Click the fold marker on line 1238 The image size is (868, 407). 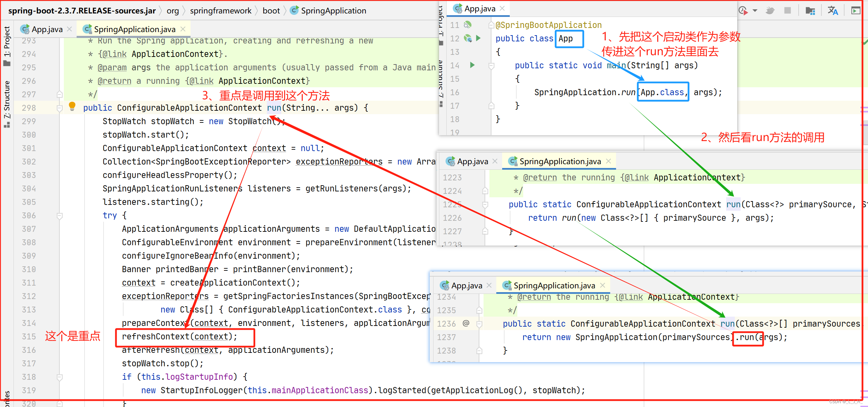pos(479,350)
